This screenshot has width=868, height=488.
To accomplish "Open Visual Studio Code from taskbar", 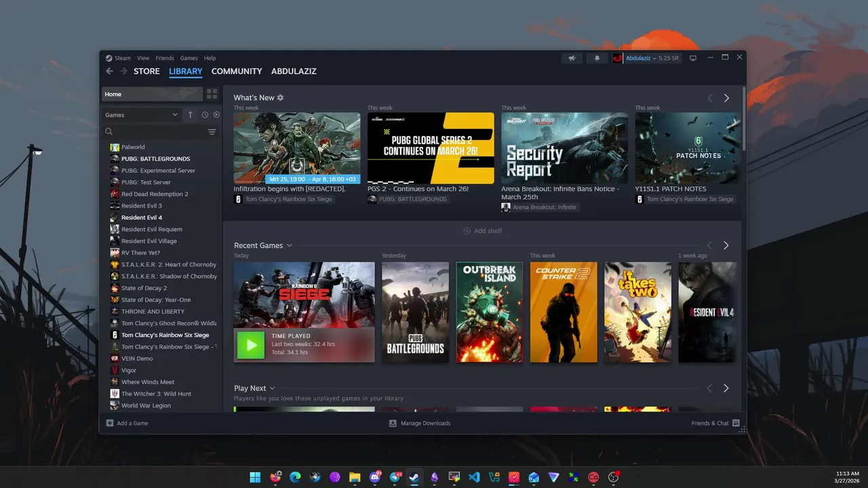I will click(474, 477).
